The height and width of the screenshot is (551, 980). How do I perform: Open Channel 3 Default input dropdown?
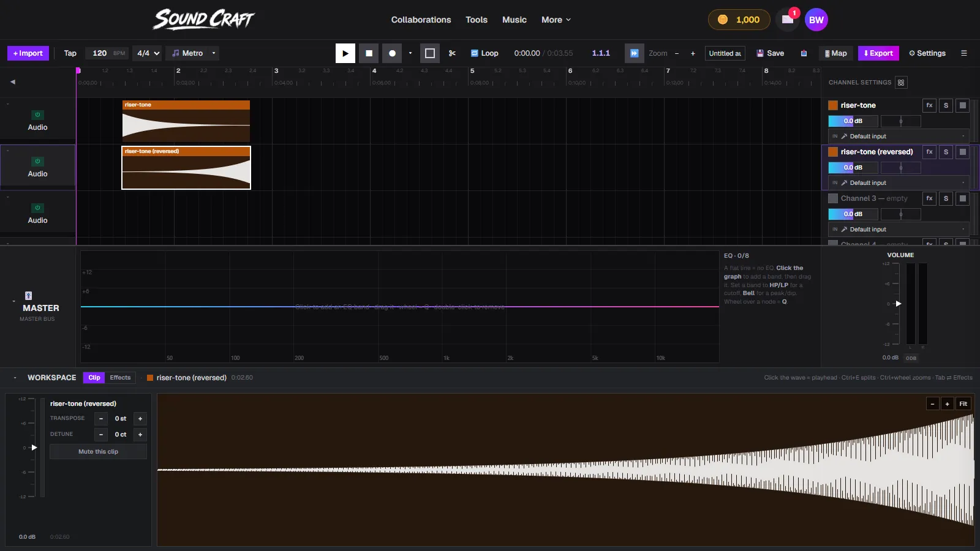pyautogui.click(x=899, y=230)
